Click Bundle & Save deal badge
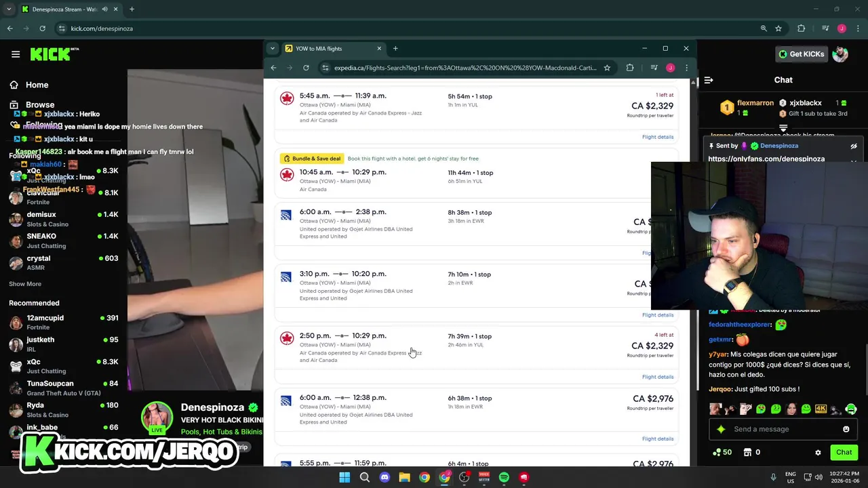This screenshot has height=488, width=868. coord(312,159)
